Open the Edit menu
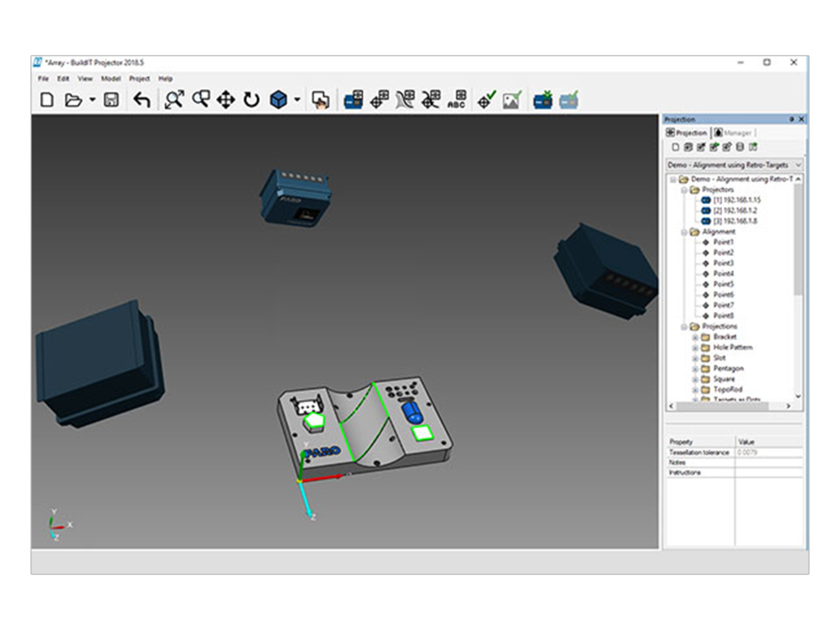840x630 pixels. click(63, 78)
